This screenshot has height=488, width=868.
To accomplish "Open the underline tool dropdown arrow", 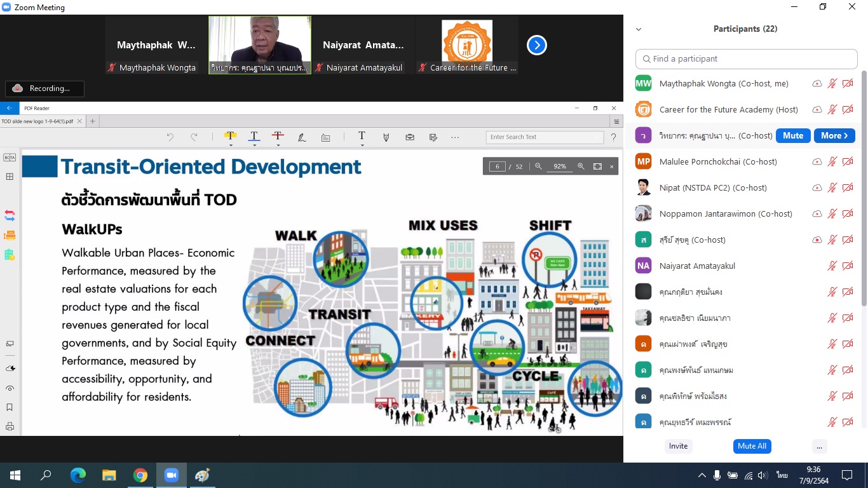I will pos(254,145).
